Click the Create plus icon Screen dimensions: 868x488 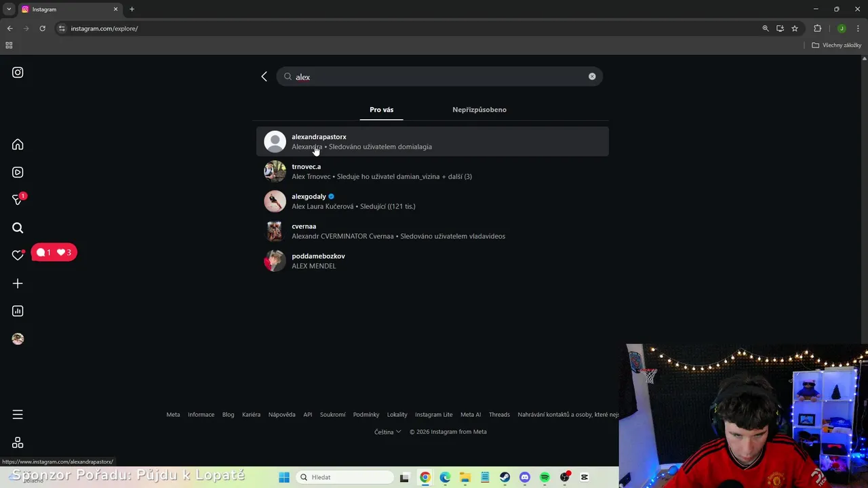pos(18,283)
